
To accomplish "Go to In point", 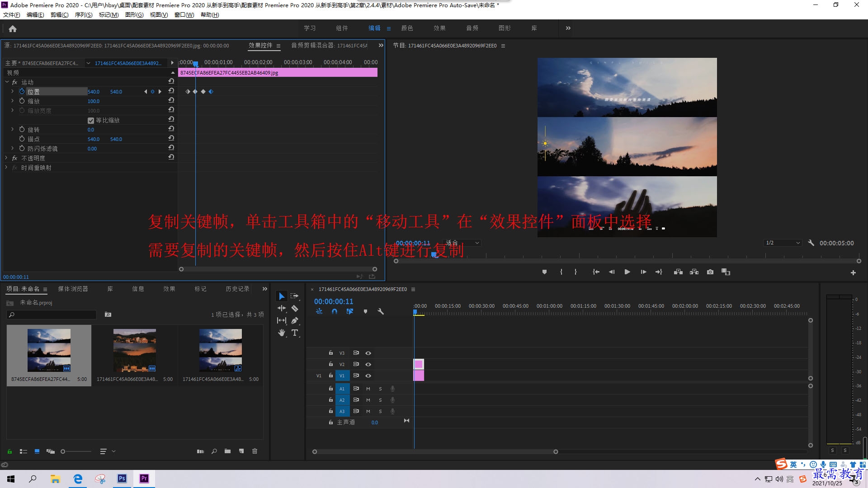I will coord(596,272).
